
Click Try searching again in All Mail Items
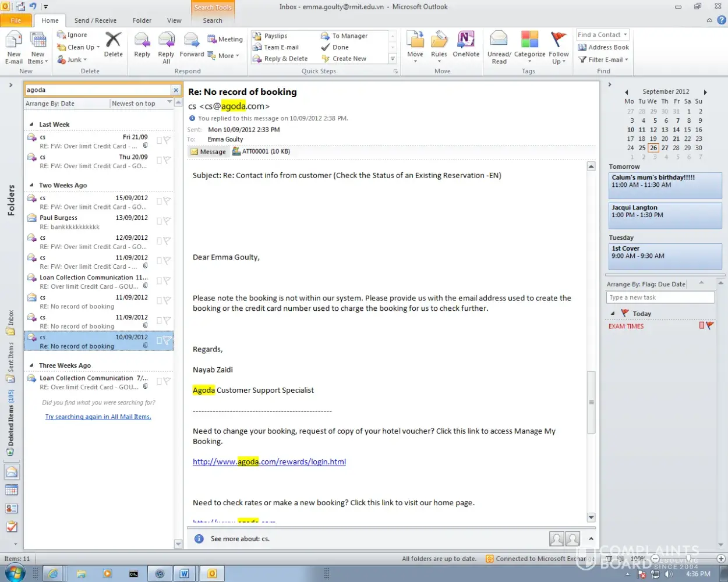(x=98, y=417)
